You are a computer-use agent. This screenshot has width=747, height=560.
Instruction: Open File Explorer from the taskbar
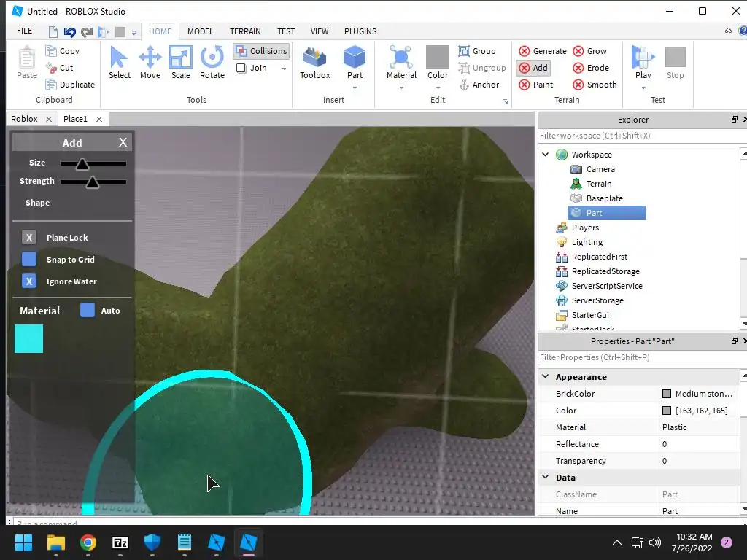pos(55,542)
